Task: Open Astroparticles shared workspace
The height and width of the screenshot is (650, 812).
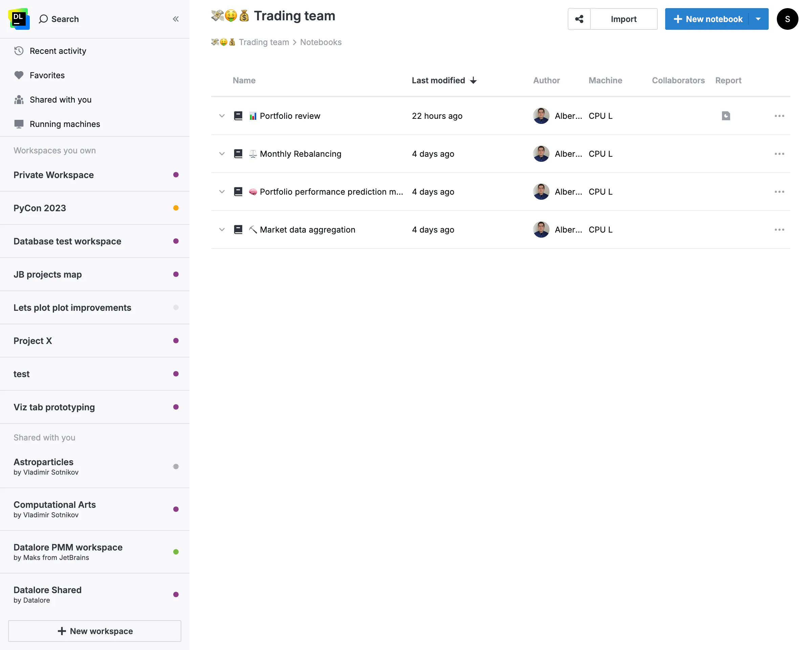Action: click(x=94, y=467)
